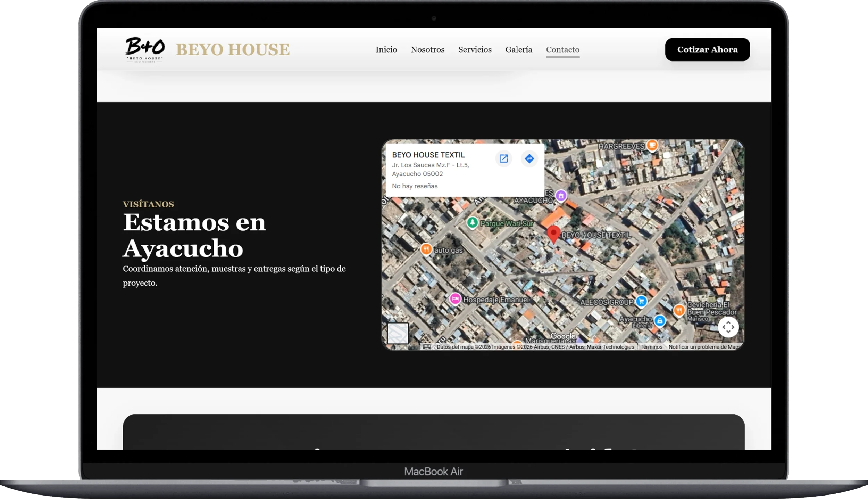The width and height of the screenshot is (868, 499).
Task: Navigate to Galería
Action: [x=519, y=50]
